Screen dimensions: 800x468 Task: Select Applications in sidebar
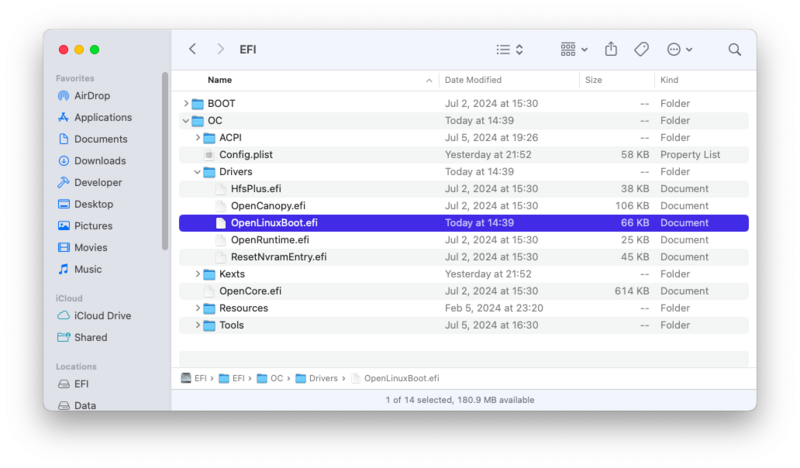[95, 117]
